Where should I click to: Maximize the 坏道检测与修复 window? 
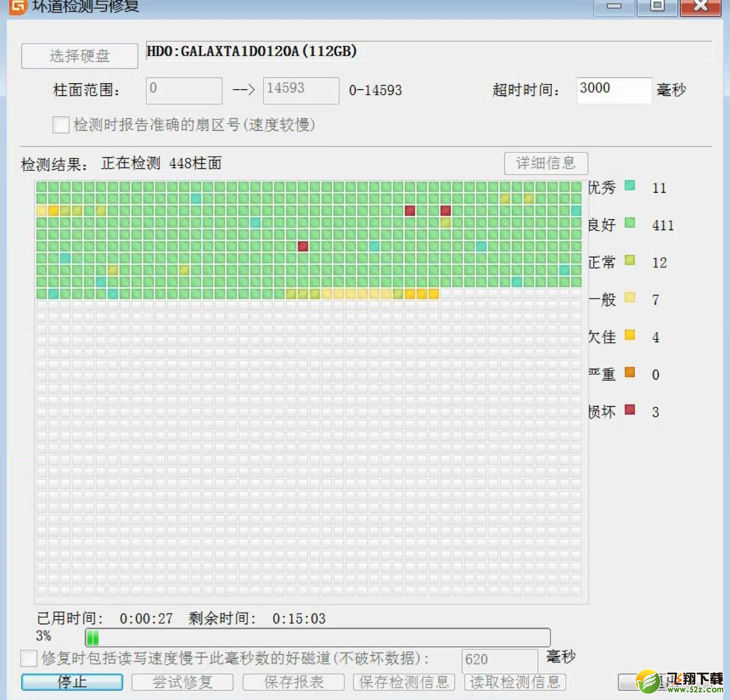pyautogui.click(x=657, y=7)
